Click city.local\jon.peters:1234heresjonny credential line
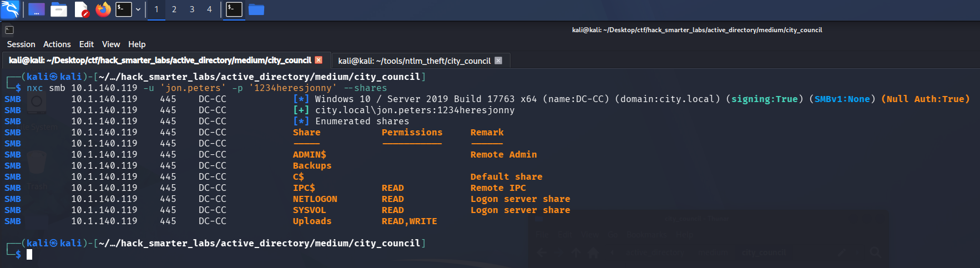980x268 pixels. 415,110
